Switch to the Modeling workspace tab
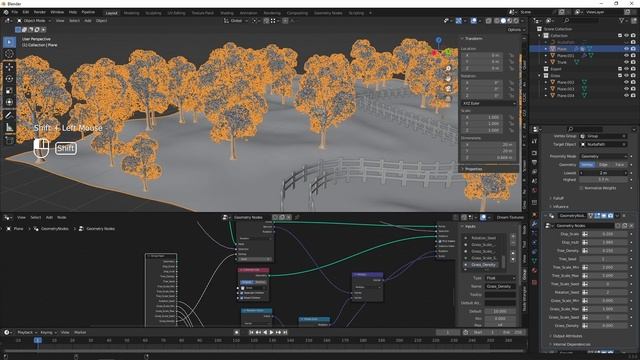 pos(131,13)
